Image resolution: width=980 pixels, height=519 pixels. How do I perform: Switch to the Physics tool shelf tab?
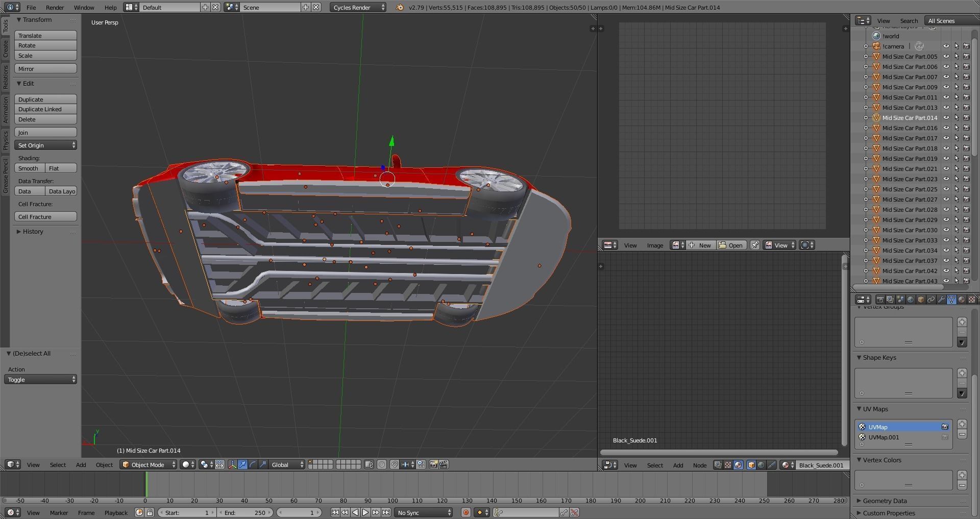click(x=6, y=140)
